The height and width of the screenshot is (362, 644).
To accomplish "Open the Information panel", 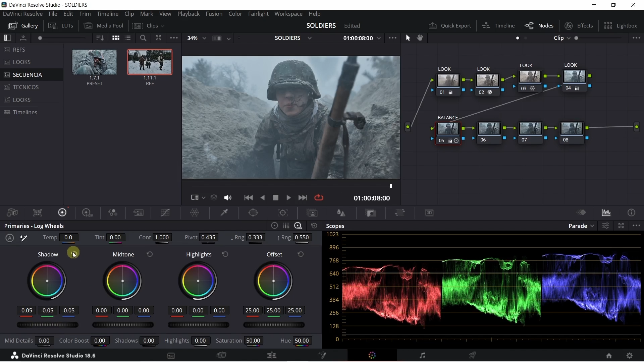I will pyautogui.click(x=632, y=213).
